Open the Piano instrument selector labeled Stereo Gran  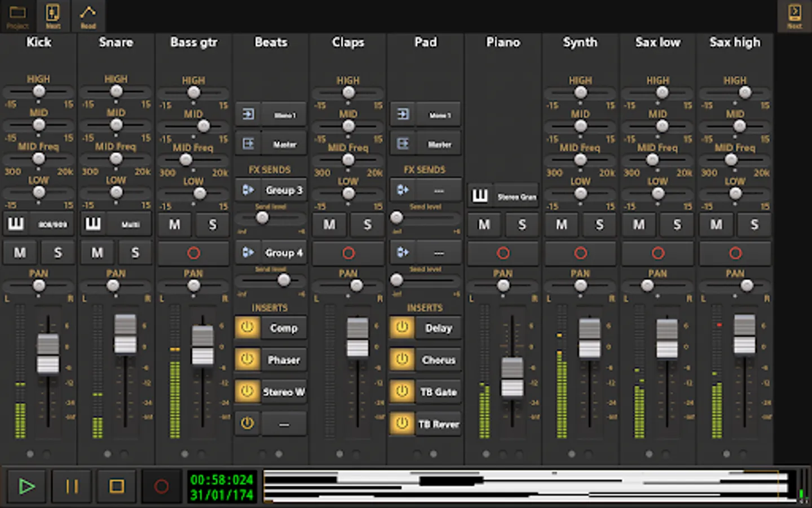[517, 196]
